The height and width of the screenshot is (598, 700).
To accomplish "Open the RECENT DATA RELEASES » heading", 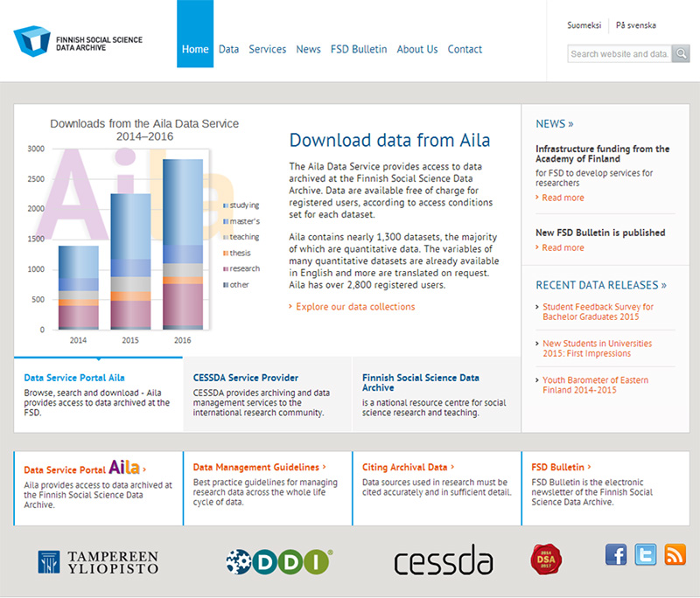I will (601, 285).
